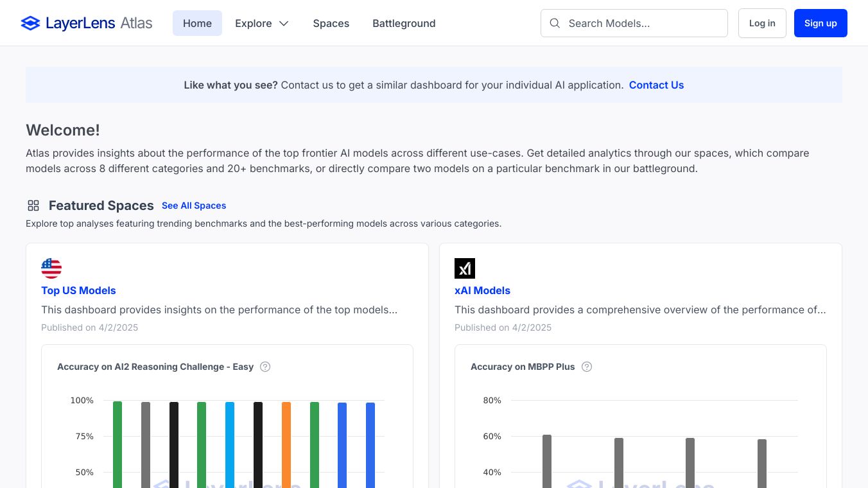The width and height of the screenshot is (868, 488).
Task: Expand the Explore dropdown chevron
Action: 284,24
